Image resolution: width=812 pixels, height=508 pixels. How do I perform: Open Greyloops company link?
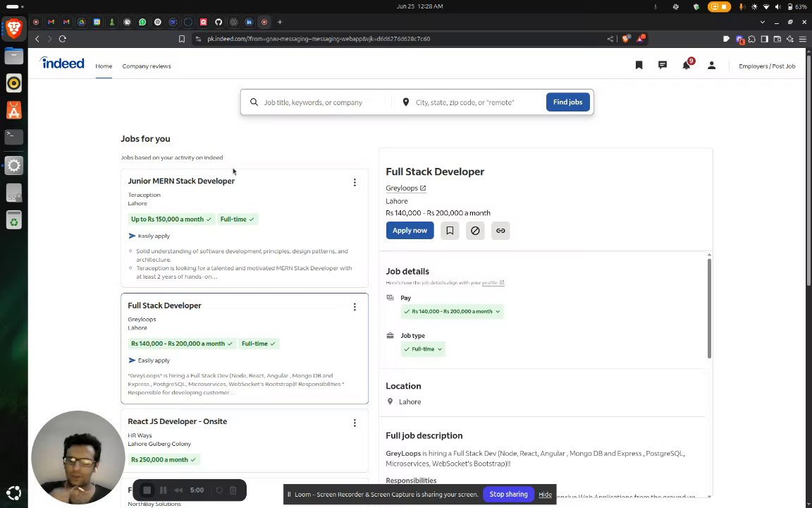point(405,188)
